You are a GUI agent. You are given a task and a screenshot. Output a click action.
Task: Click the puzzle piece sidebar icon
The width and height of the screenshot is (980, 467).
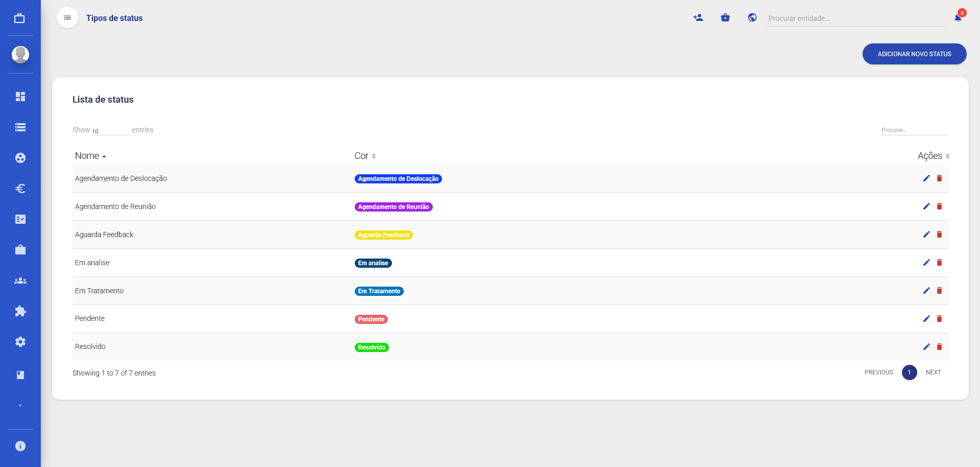coord(20,311)
